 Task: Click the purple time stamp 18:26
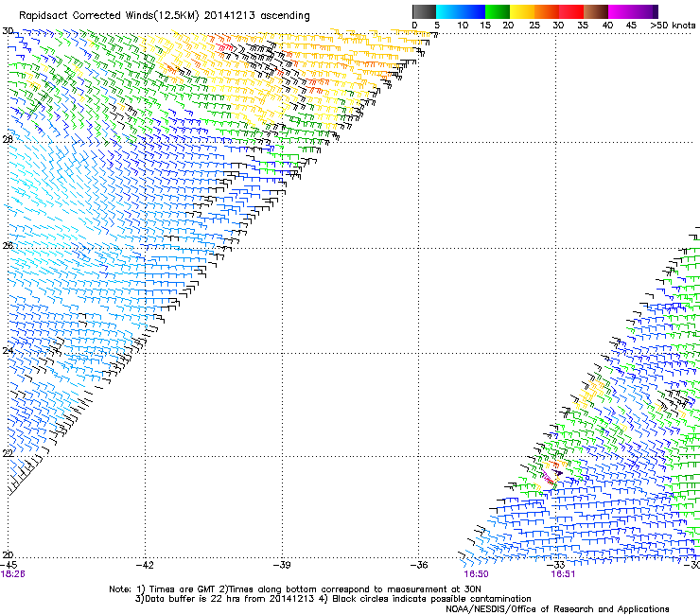tap(12, 574)
